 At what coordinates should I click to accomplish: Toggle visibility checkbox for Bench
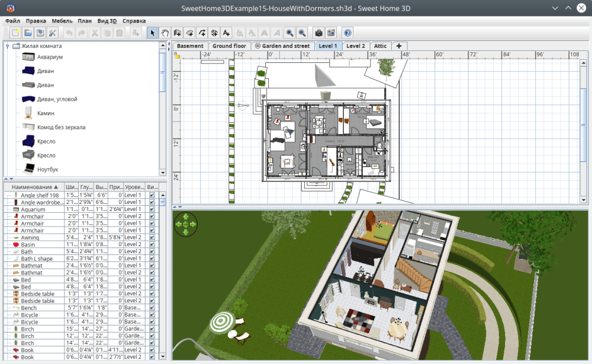[152, 308]
